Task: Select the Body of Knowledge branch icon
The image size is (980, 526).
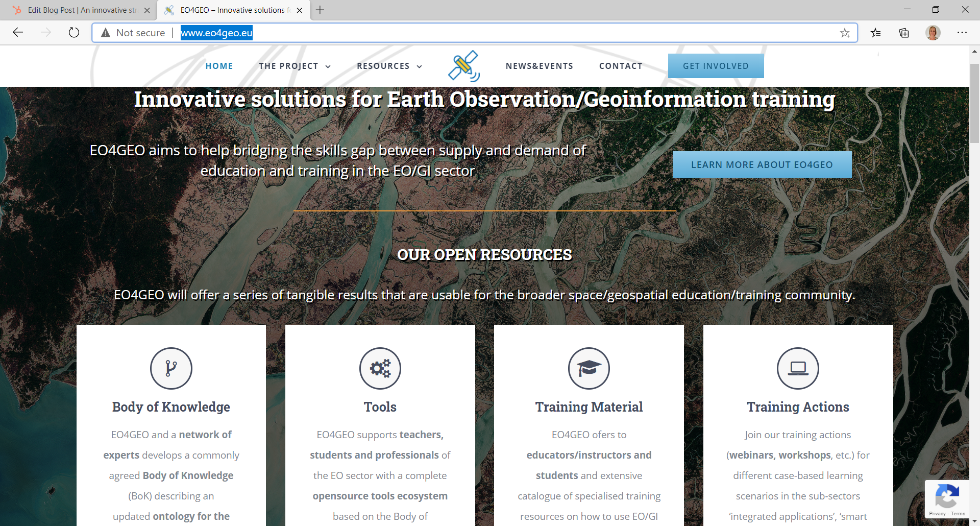Action: [x=170, y=368]
